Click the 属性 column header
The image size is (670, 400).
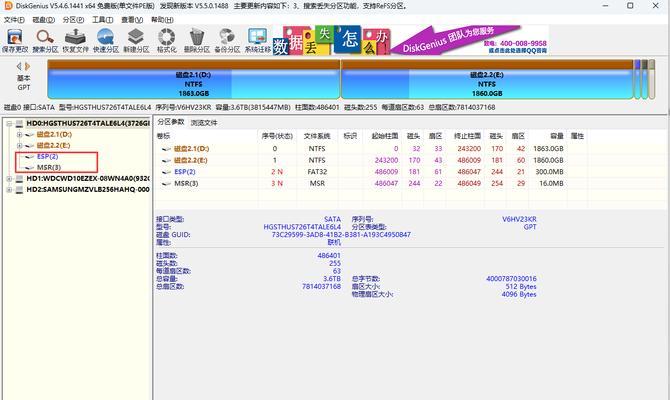[577, 136]
